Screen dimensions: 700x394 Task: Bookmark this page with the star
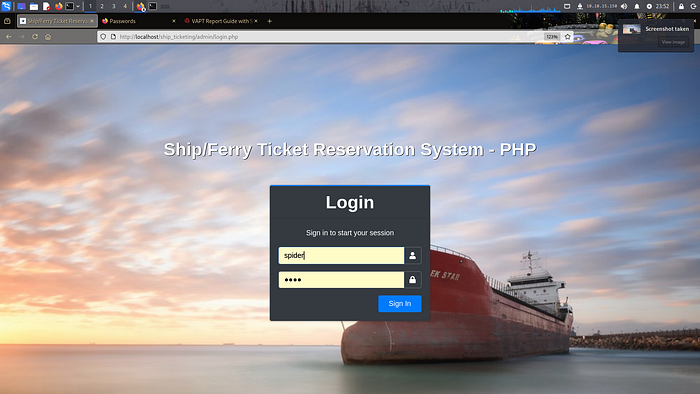[567, 37]
